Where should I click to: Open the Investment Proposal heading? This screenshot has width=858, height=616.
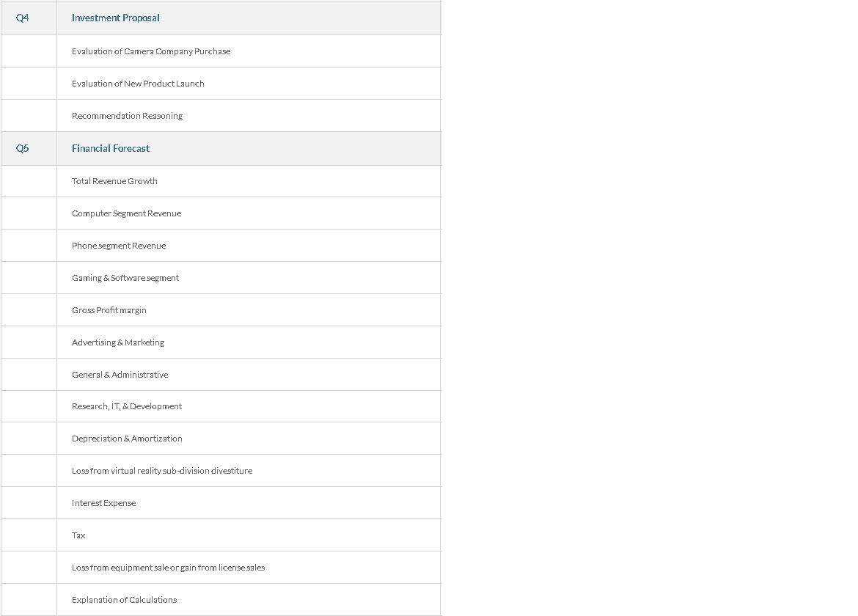pos(115,18)
